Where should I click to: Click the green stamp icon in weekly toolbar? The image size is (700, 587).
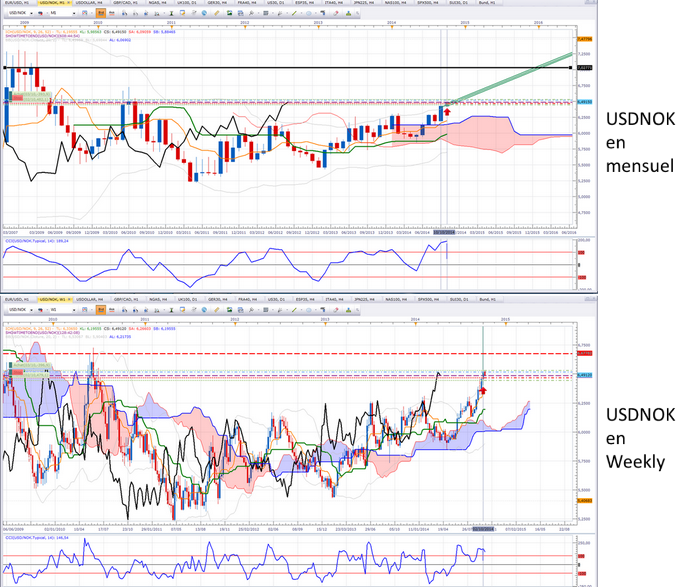pos(348,310)
